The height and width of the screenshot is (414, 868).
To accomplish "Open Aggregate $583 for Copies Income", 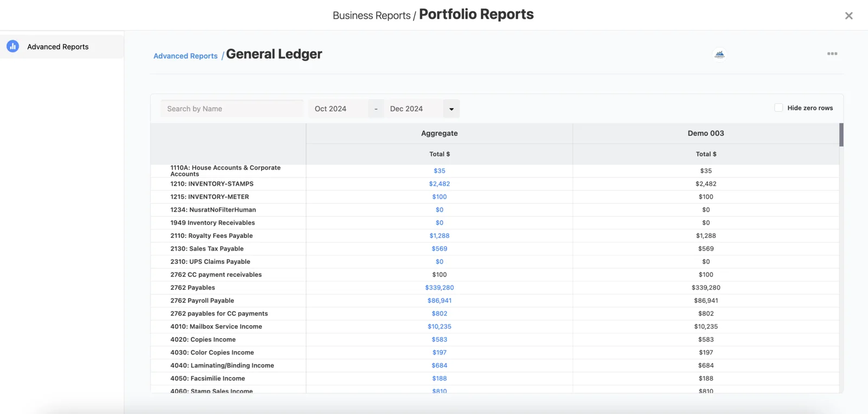I will [439, 340].
